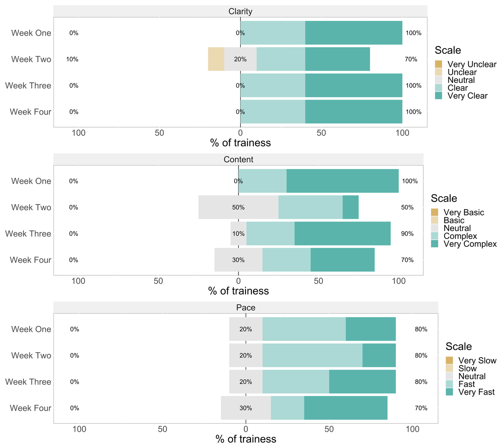502x448 pixels.
Task: Select the Very Basic legend swatch
Action: tap(435, 212)
